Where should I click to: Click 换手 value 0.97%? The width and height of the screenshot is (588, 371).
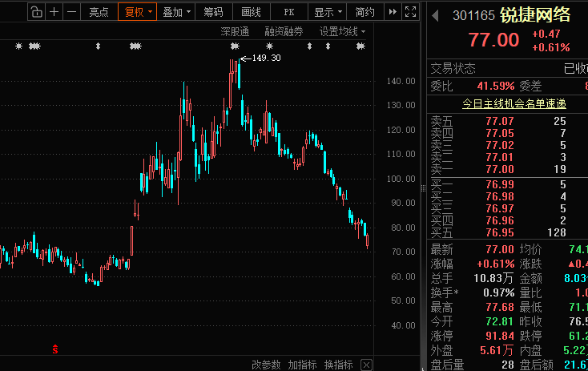[499, 292]
